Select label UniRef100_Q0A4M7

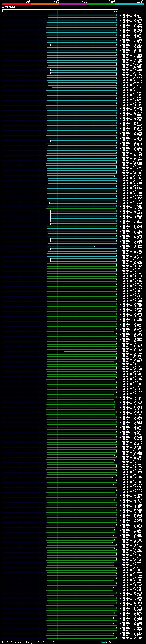tap(131, 638)
